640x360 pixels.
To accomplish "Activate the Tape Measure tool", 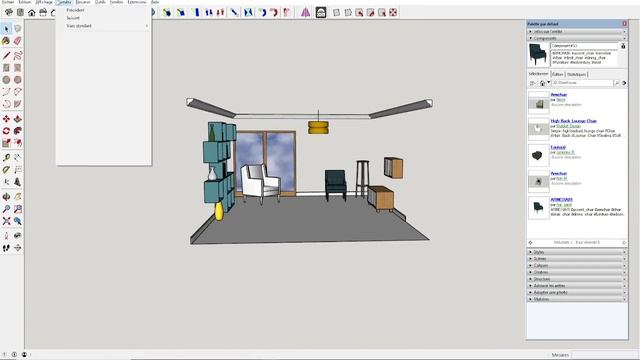I will tap(6, 158).
